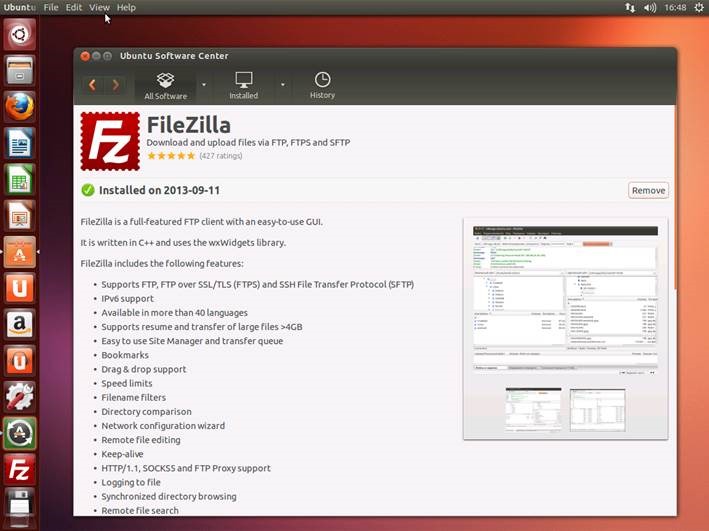Click the 427 ratings link

pos(221,156)
